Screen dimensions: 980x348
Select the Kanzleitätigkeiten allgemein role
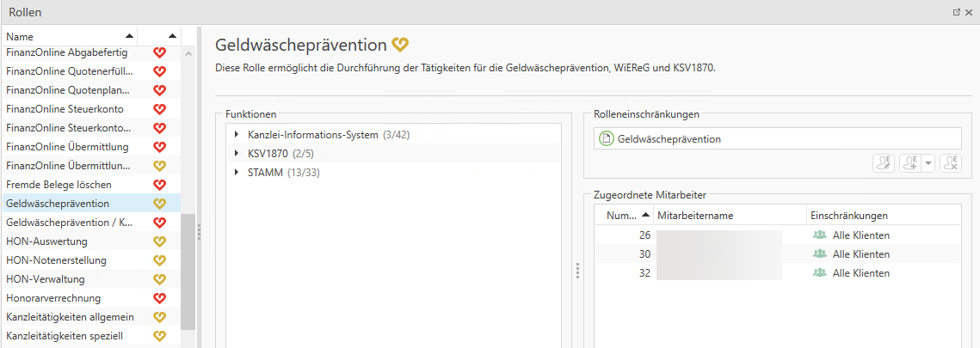point(70,317)
